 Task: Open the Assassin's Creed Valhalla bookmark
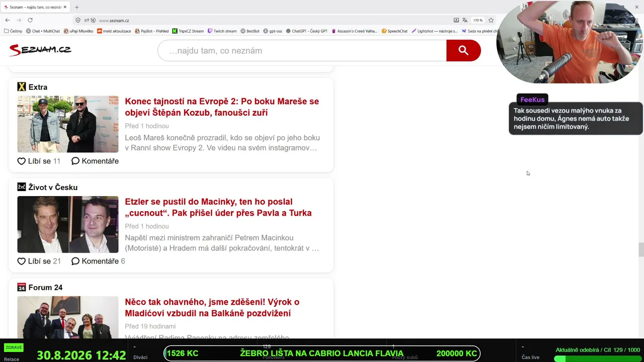point(354,31)
